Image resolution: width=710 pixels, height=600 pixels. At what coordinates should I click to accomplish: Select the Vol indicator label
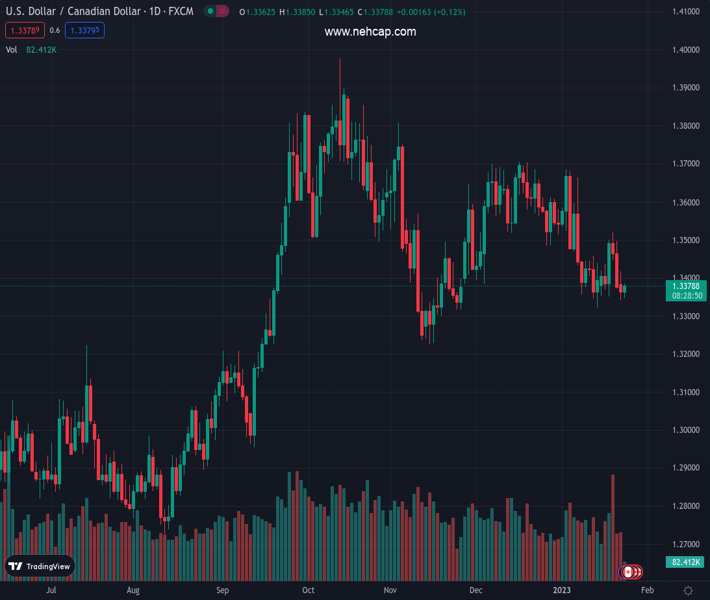(11, 49)
